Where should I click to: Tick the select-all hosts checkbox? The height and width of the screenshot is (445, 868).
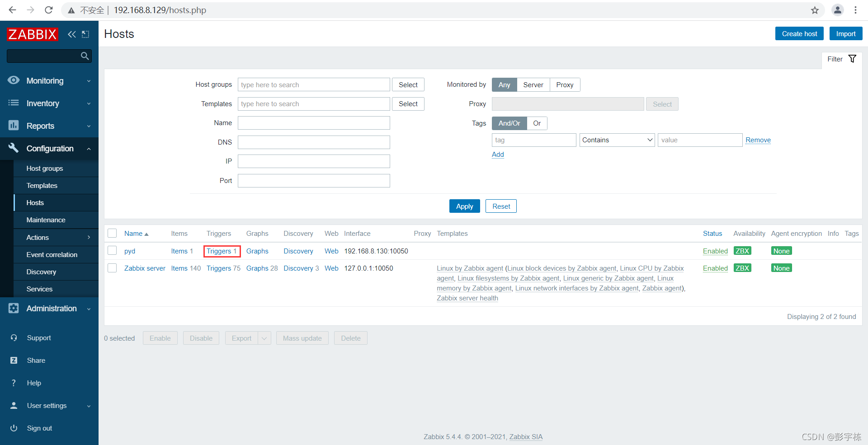click(112, 233)
